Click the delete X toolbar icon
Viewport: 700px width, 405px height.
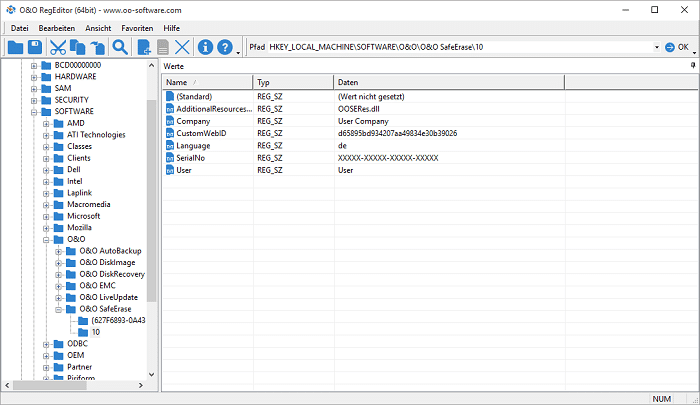pyautogui.click(x=182, y=47)
